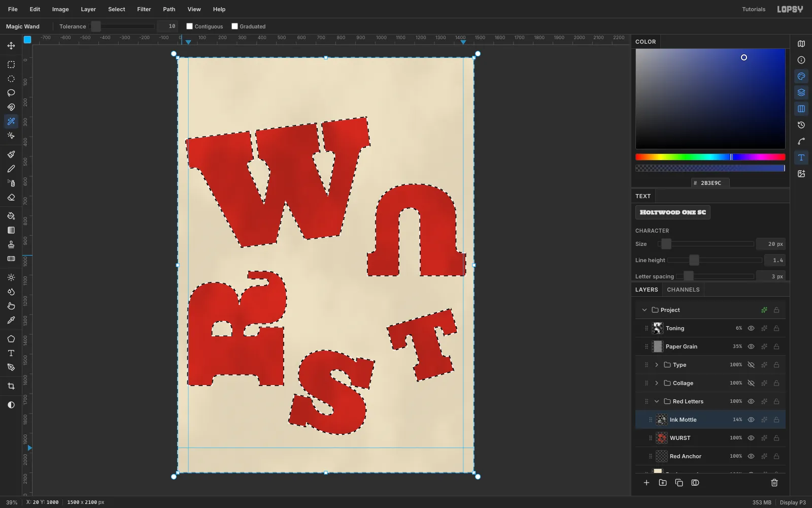Select the Red Anchor layer

[710, 456]
